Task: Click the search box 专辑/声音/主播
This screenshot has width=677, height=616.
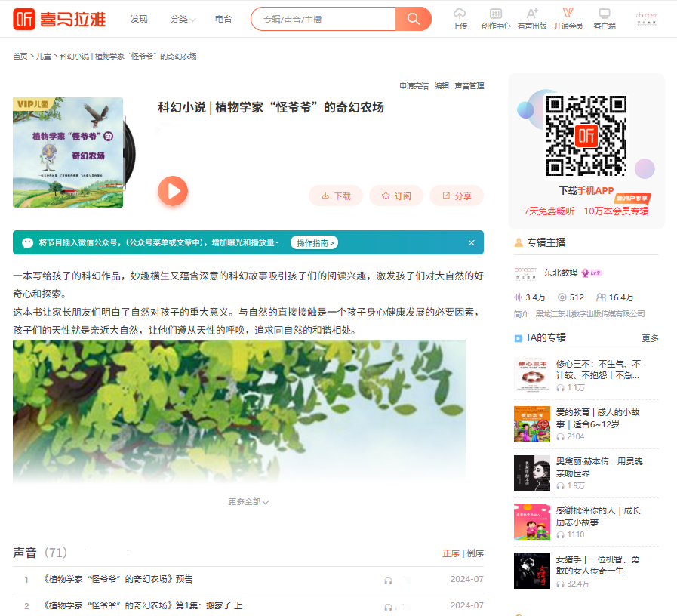Action: coord(325,19)
